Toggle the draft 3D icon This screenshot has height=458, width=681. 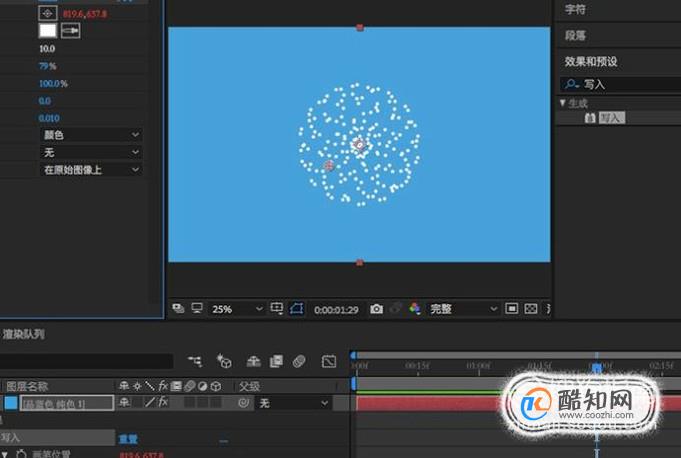tap(224, 361)
